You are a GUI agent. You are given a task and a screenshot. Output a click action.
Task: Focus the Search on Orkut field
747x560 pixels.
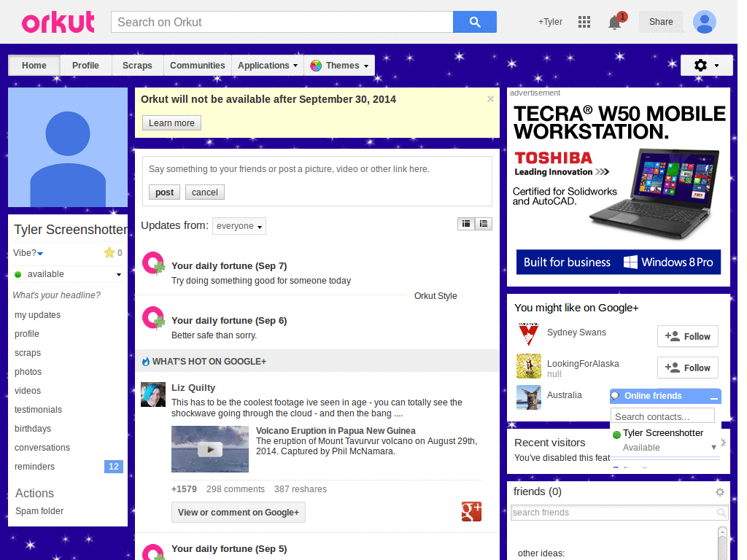click(x=282, y=22)
